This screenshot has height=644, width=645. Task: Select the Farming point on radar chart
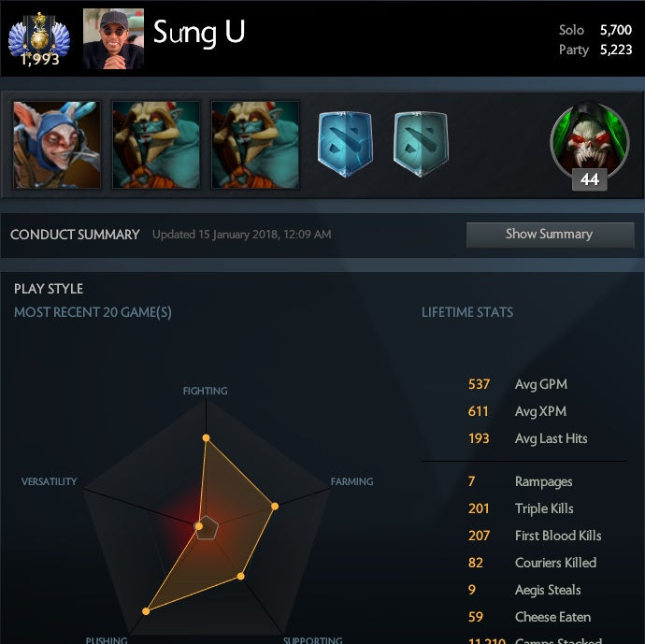click(275, 507)
